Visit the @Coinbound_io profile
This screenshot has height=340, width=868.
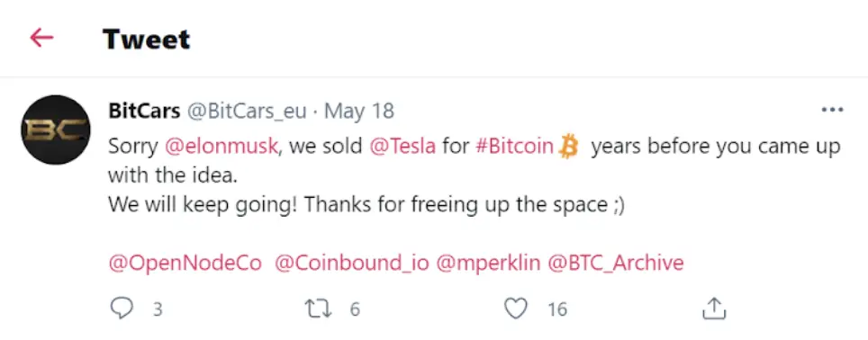351,264
